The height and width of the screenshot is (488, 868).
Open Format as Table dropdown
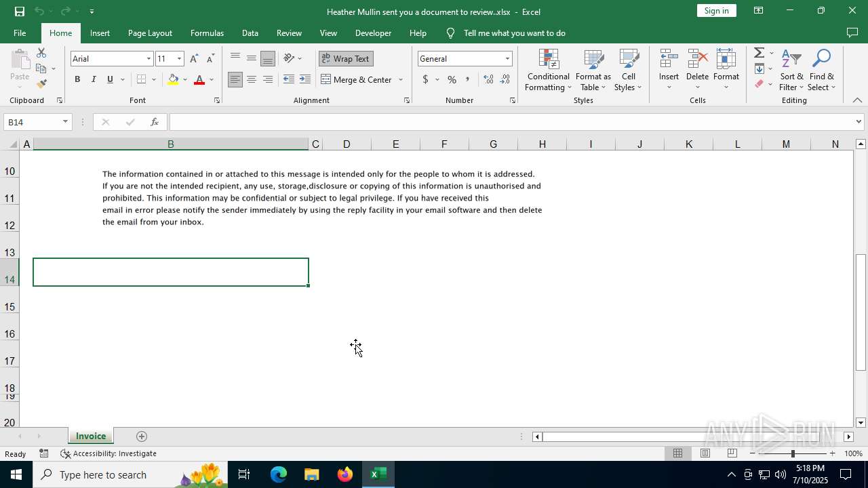click(x=593, y=70)
